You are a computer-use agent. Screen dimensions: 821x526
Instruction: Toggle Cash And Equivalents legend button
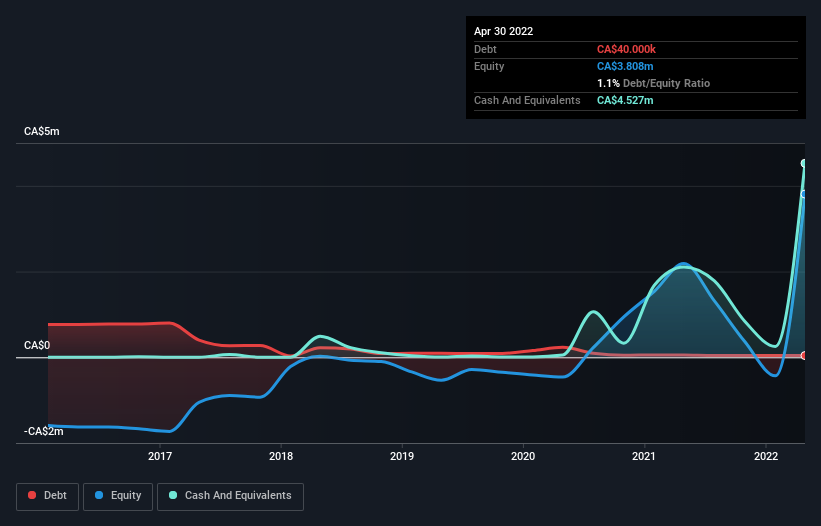pyautogui.click(x=230, y=496)
